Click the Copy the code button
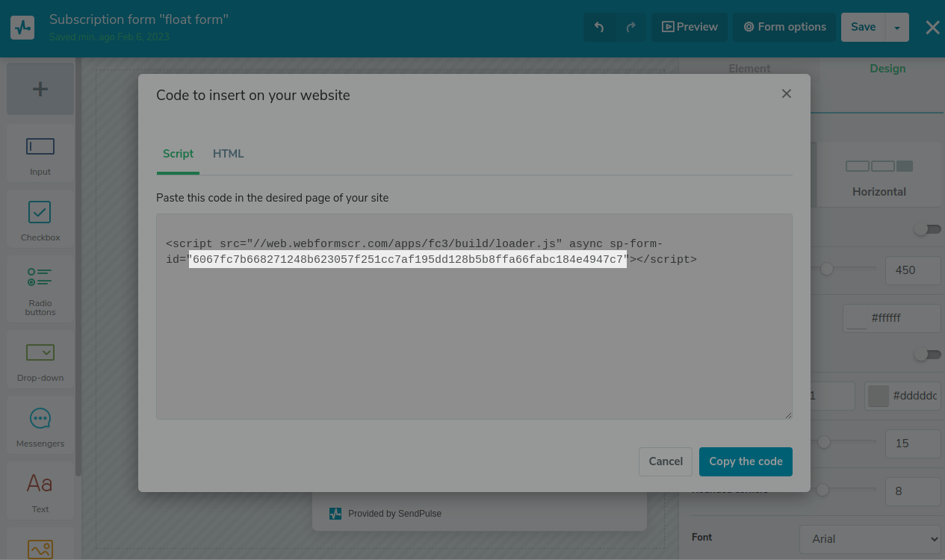This screenshot has width=945, height=560. point(745,461)
